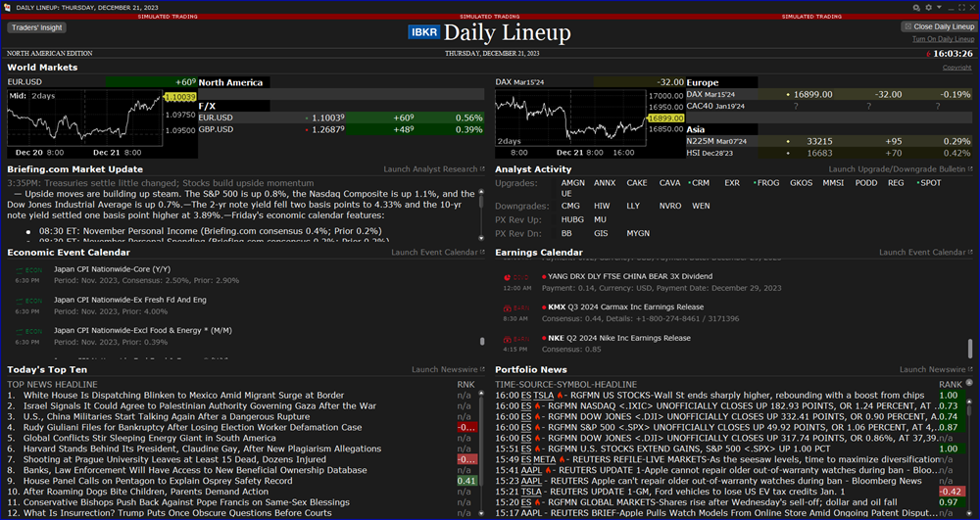Click the red clock icon beside 16:03:26

point(929,54)
